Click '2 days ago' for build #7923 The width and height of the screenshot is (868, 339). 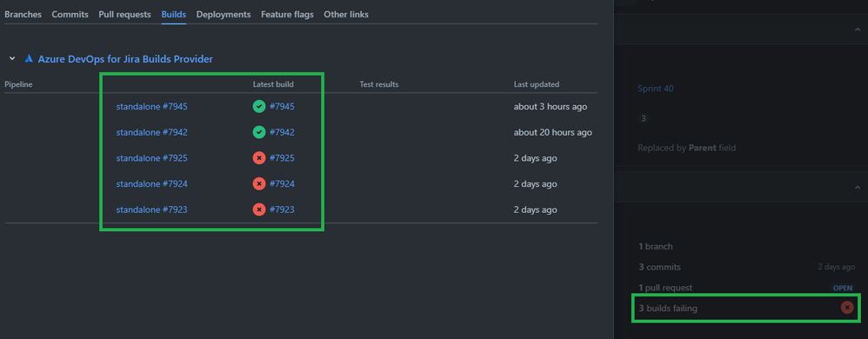[x=535, y=209]
